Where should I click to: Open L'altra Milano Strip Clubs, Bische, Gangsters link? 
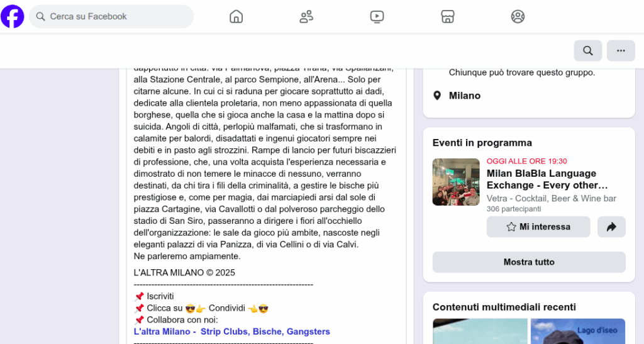(x=231, y=331)
